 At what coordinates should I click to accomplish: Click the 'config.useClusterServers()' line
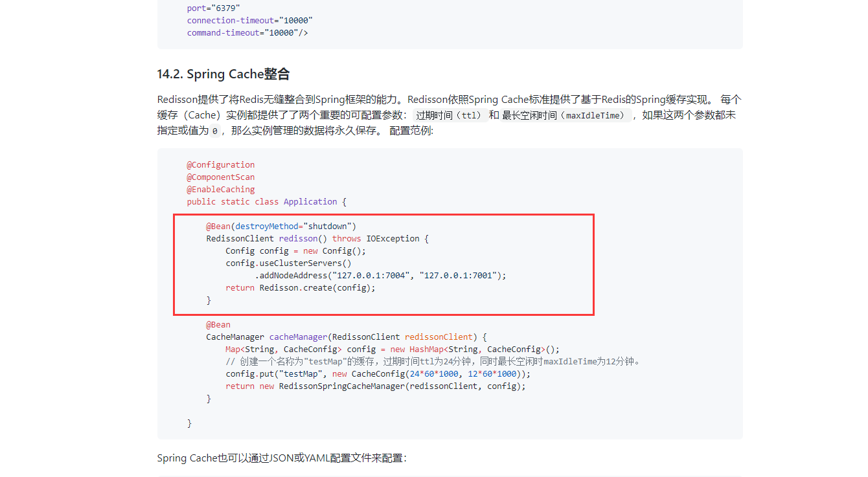pos(289,263)
